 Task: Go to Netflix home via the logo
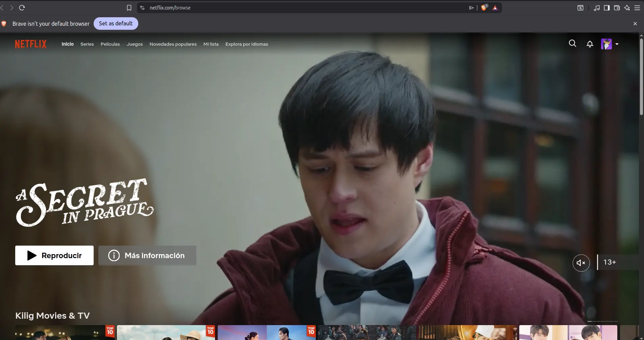tap(31, 44)
